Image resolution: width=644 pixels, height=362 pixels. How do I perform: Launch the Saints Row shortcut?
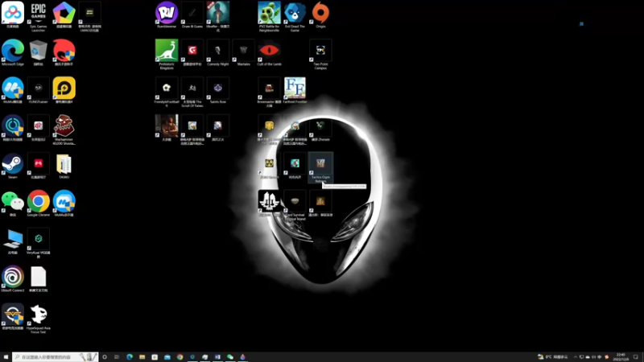pos(217,90)
